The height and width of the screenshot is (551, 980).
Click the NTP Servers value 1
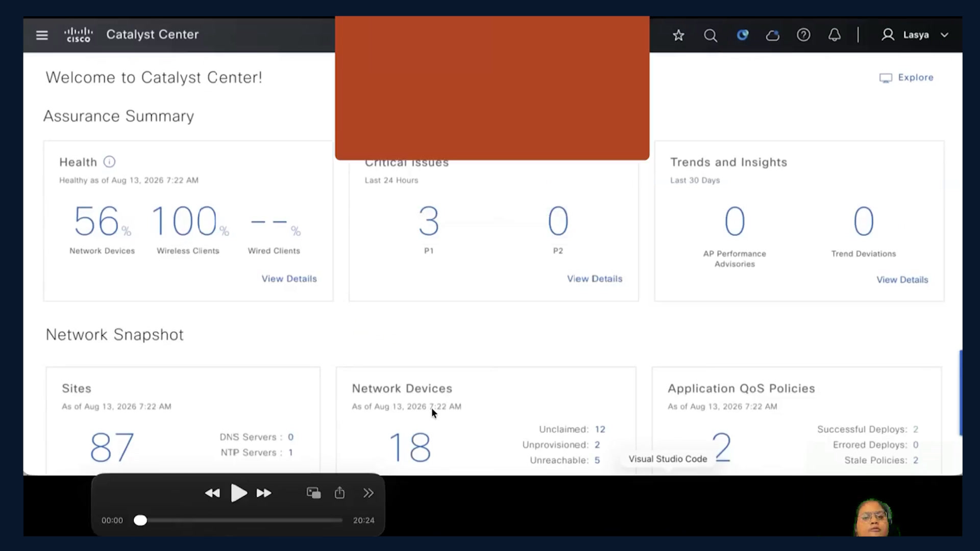[290, 453]
